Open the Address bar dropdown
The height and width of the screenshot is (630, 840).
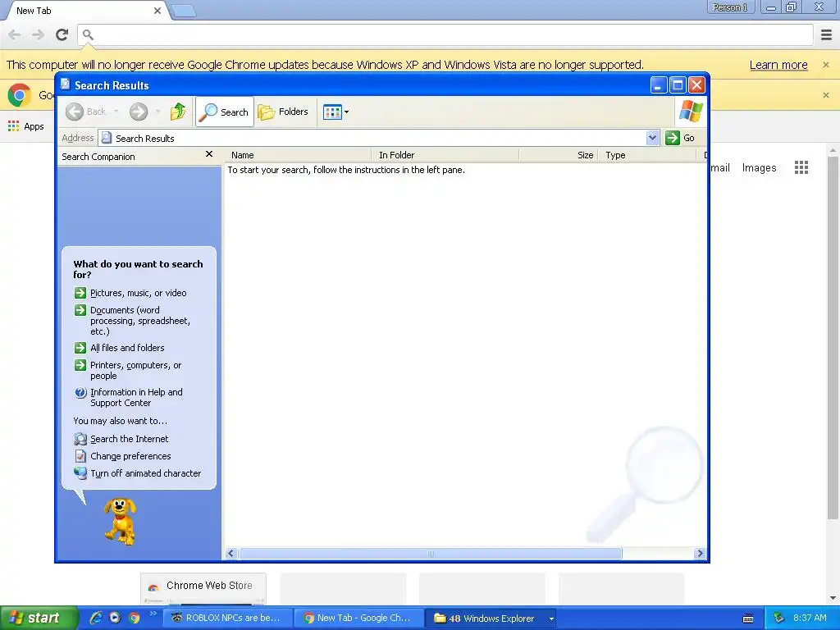point(652,138)
